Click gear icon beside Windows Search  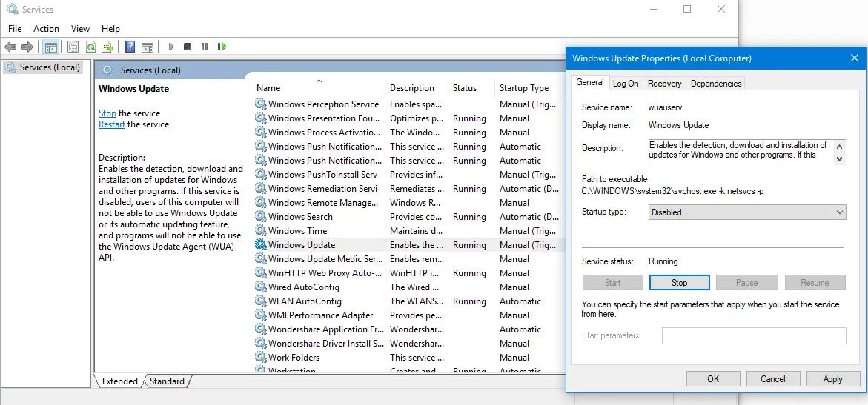[x=261, y=216]
